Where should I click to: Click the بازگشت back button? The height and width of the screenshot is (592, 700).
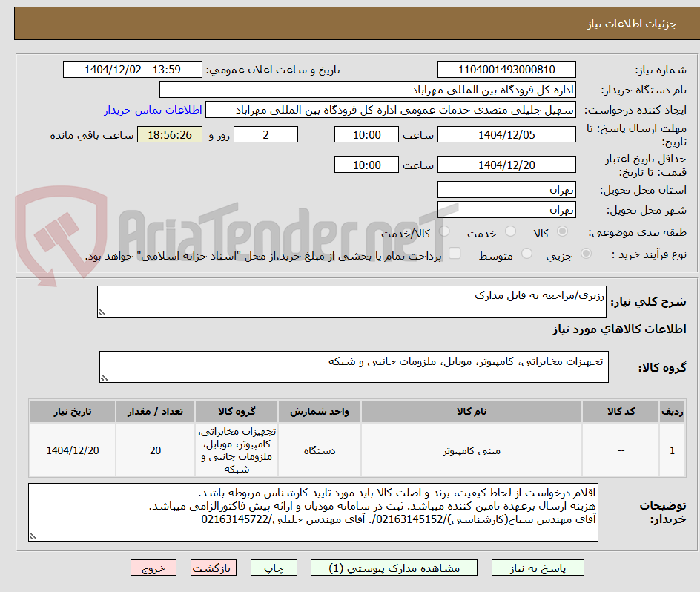[x=214, y=568]
